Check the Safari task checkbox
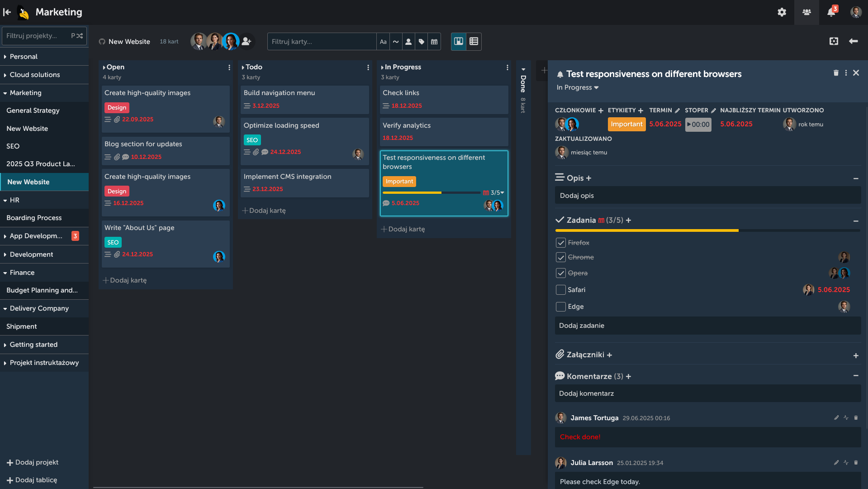868x489 pixels. [560, 290]
